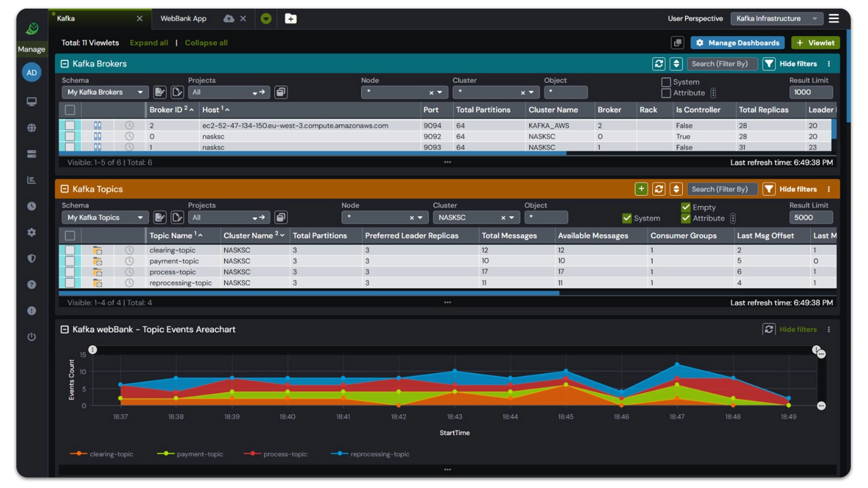
Task: Switch to the WebBank App tab
Action: [x=183, y=19]
